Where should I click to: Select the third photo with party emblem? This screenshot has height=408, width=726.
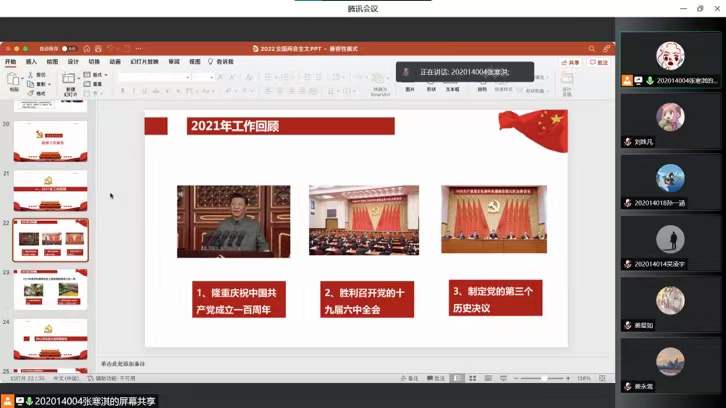click(494, 219)
